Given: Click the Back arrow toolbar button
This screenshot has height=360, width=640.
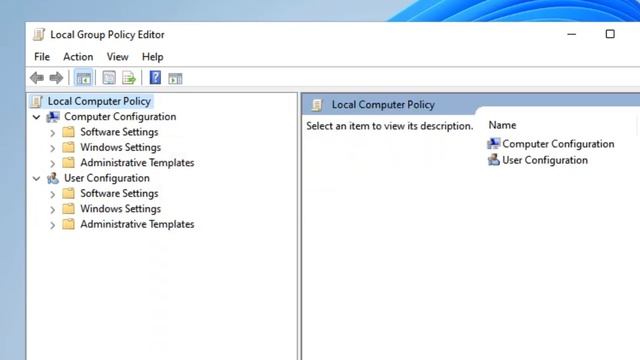Looking at the screenshot, I should [x=37, y=78].
